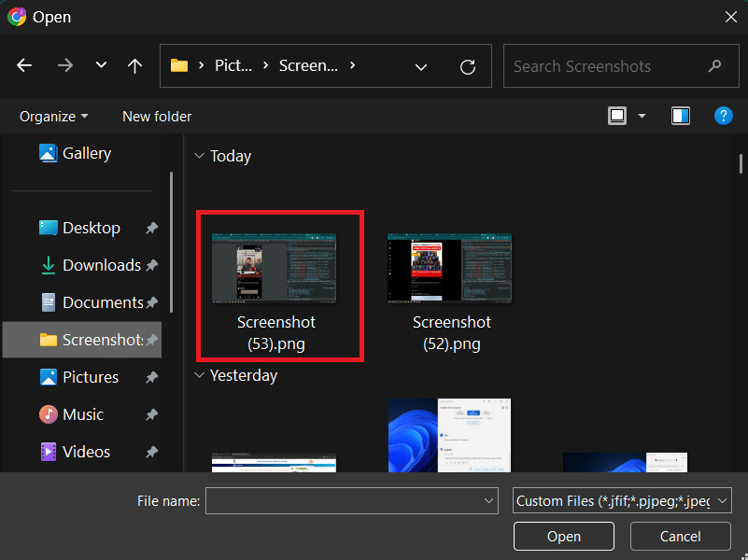Select Screenshot (52).png thumbnail
The image size is (748, 560).
[449, 268]
